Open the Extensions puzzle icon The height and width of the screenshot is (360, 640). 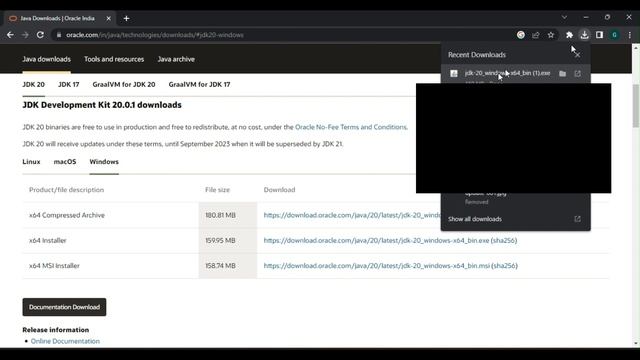[x=569, y=35]
